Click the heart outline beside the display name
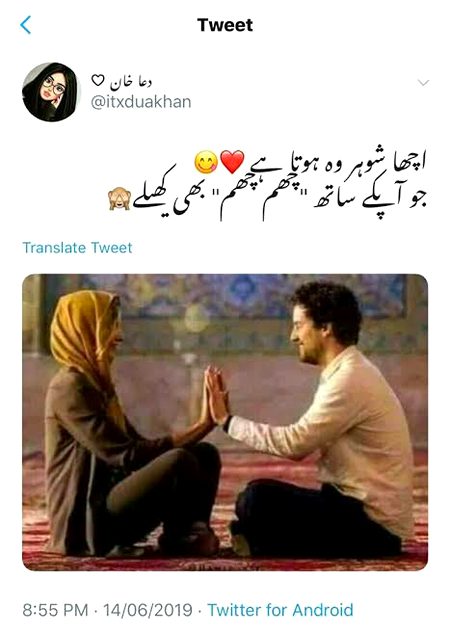The image size is (450, 632). pyautogui.click(x=98, y=81)
